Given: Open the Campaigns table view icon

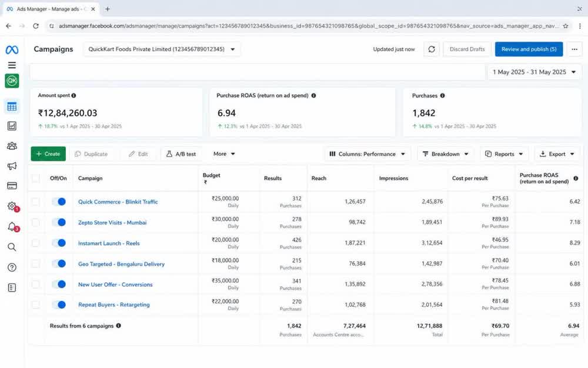Looking at the screenshot, I should click(x=12, y=106).
